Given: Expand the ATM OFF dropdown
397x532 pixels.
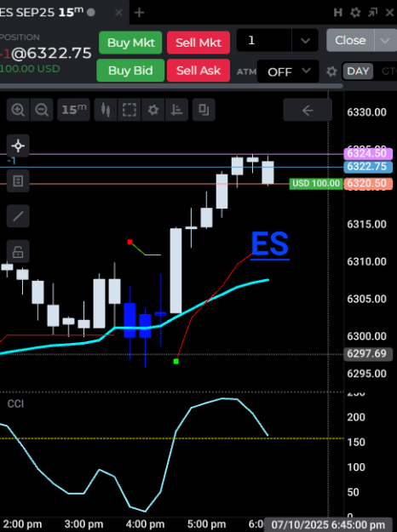Looking at the screenshot, I should click(288, 72).
